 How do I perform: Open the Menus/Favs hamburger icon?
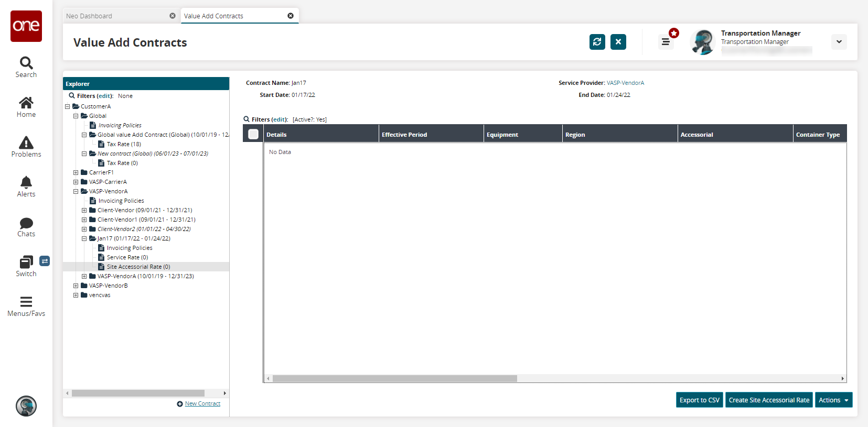pos(26,302)
